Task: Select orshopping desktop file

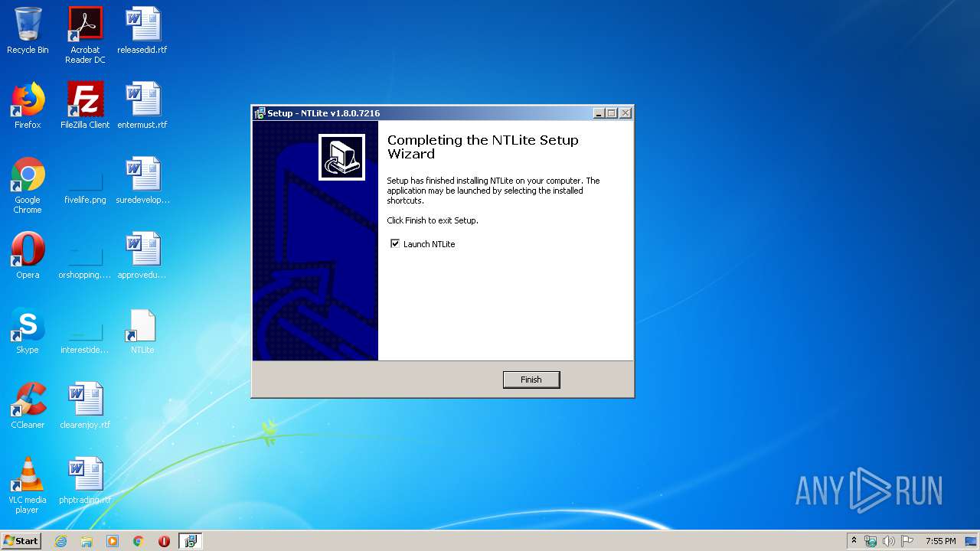Action: click(85, 261)
